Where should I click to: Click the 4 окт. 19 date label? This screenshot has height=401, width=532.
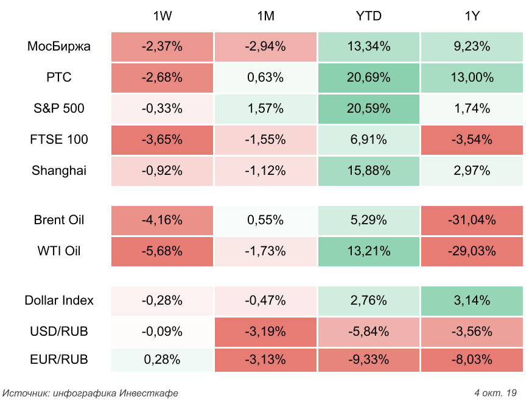pyautogui.click(x=495, y=392)
